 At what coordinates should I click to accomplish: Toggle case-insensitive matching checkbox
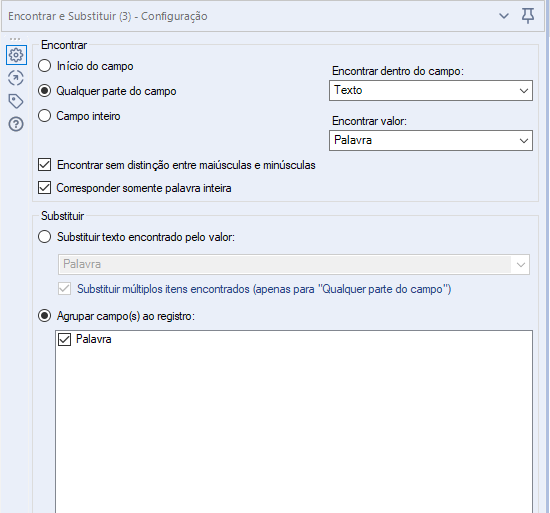click(45, 165)
